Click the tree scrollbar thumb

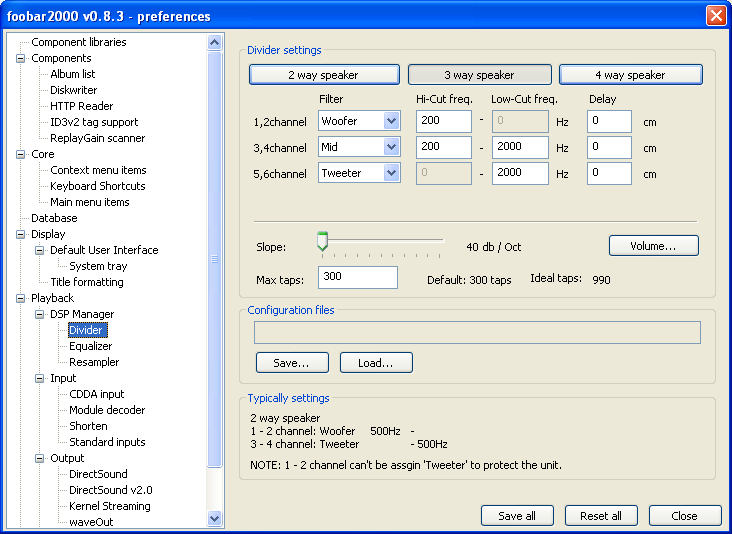tap(214, 259)
